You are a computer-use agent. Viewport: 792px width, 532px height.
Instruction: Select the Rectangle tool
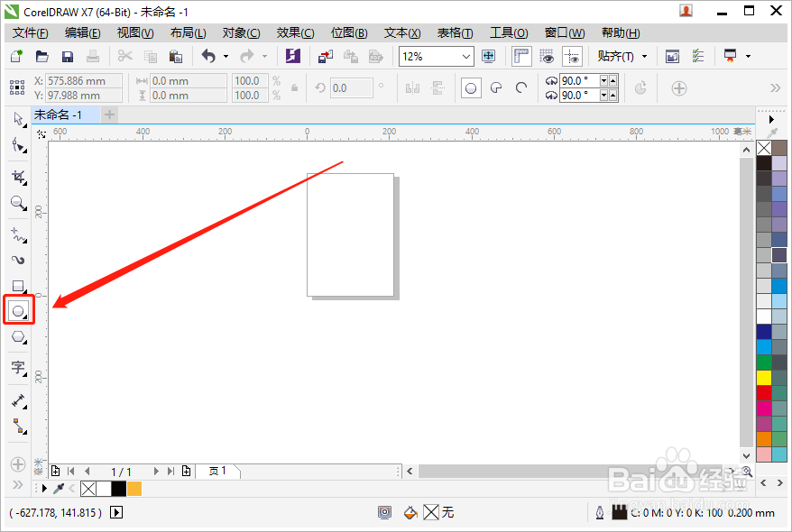coord(19,286)
